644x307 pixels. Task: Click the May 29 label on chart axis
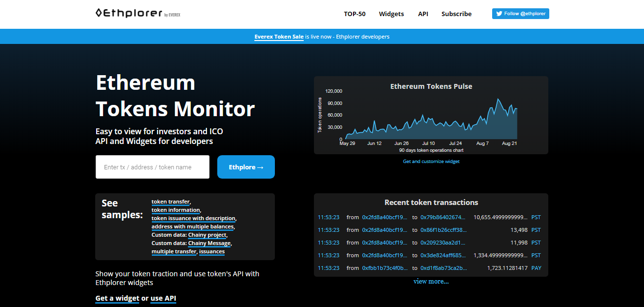pos(347,143)
